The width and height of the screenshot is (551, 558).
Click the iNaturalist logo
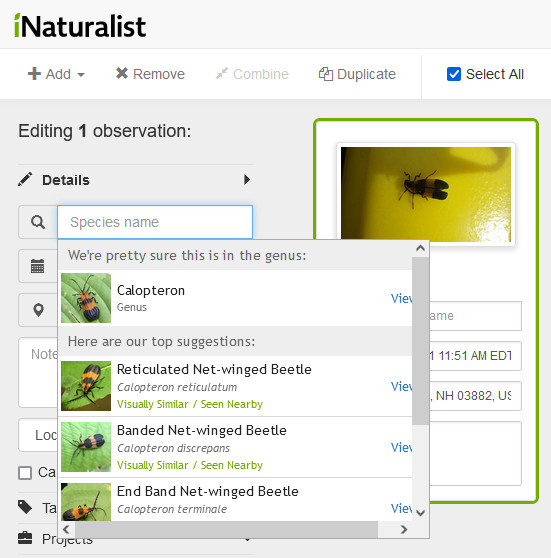(80, 26)
